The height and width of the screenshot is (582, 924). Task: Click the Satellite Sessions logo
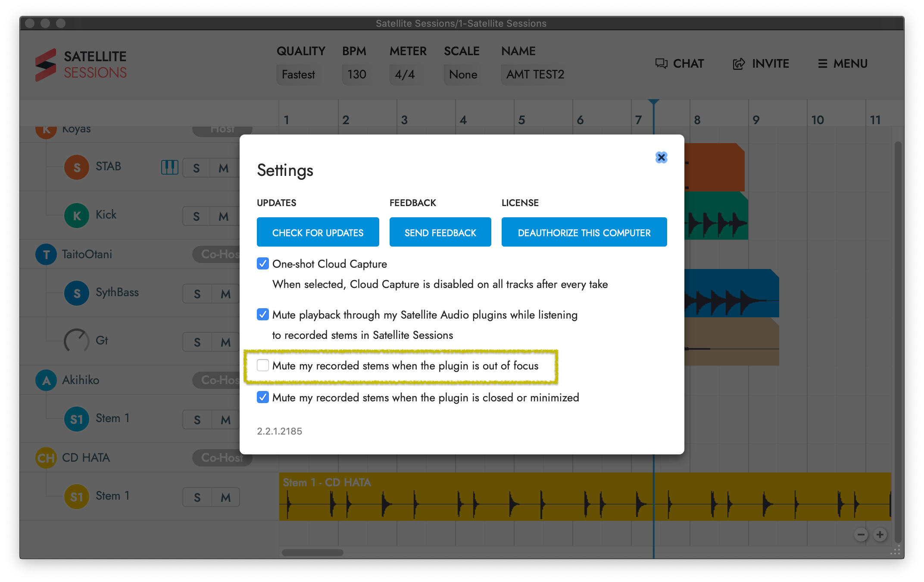[81, 65]
